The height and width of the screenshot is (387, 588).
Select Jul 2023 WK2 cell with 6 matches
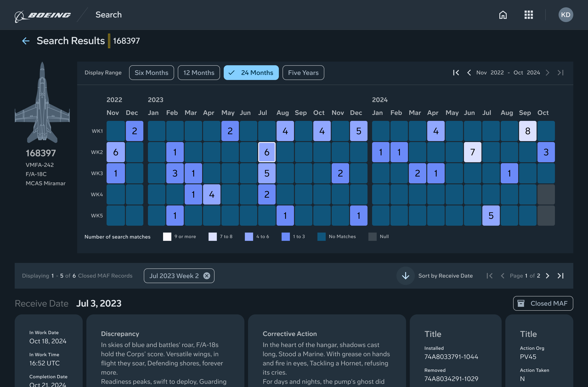point(267,152)
